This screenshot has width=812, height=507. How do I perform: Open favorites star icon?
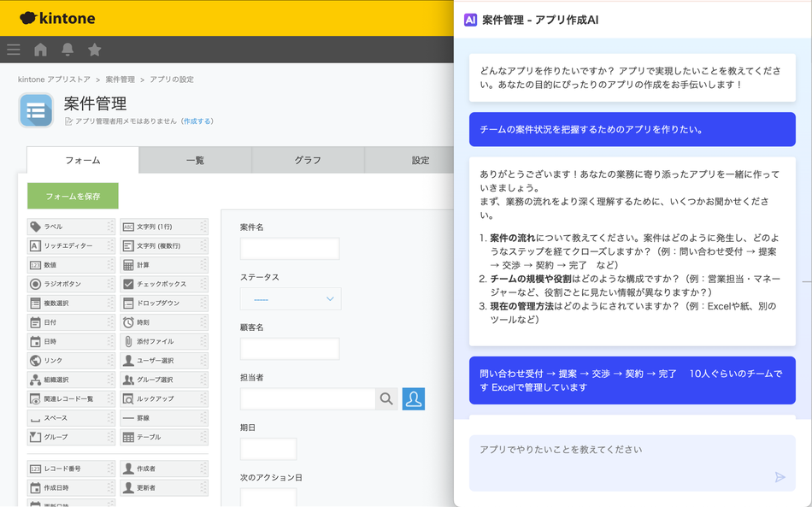coord(94,50)
